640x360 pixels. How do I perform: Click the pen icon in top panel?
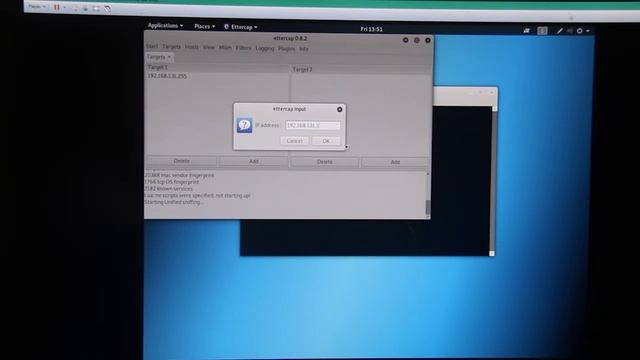point(560,31)
